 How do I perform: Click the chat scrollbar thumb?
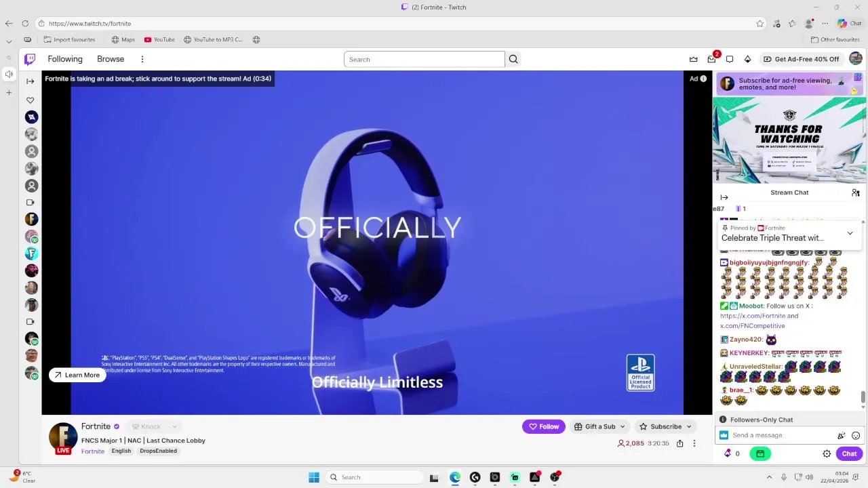pyautogui.click(x=863, y=399)
